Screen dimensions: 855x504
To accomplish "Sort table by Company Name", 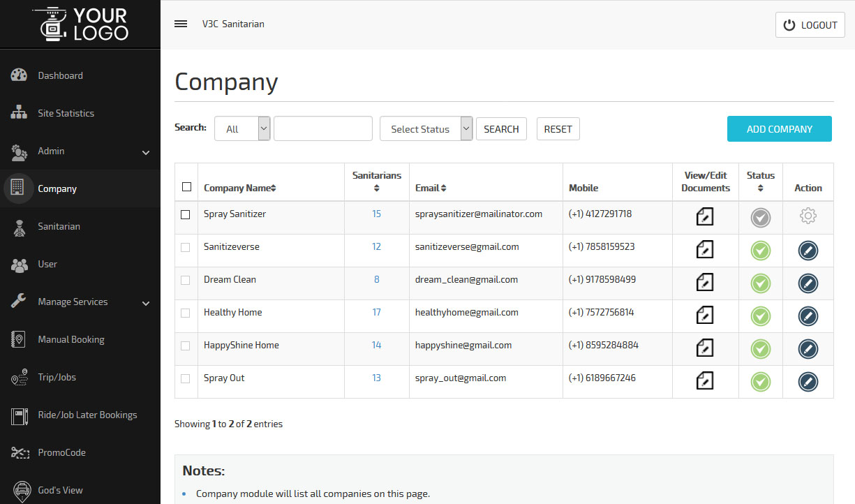I will [x=240, y=188].
